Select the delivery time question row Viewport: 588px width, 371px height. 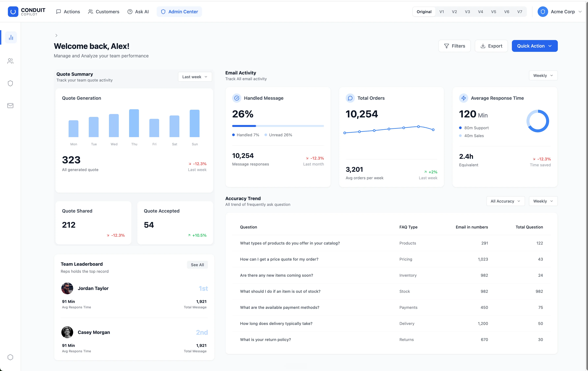[391, 323]
